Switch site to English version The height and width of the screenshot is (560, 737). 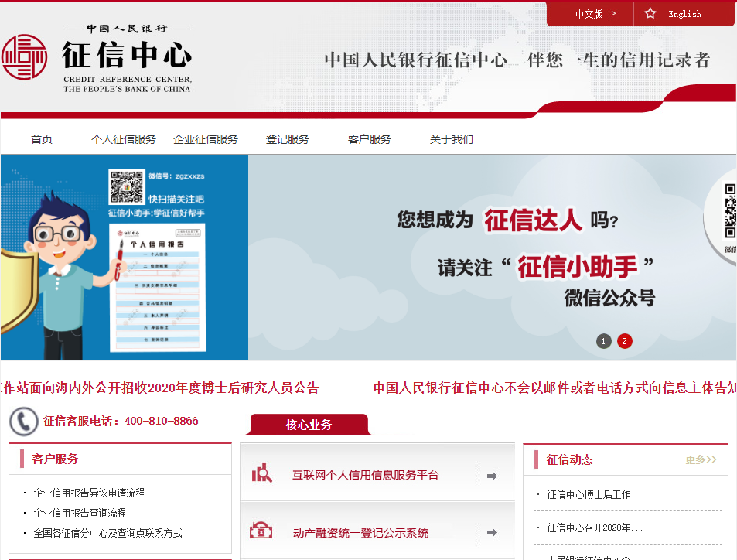685,14
